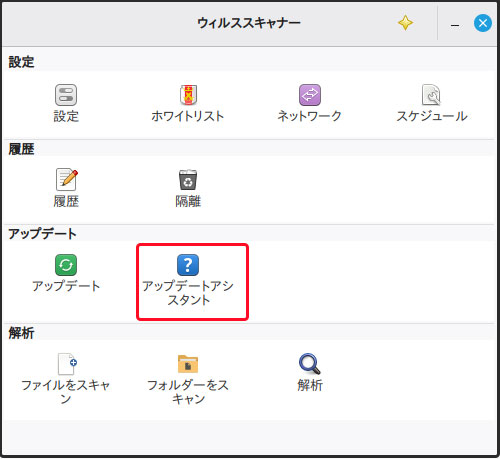Open the スケジュール document-wrench icon
Image resolution: width=500 pixels, height=459 pixels.
pos(431,95)
